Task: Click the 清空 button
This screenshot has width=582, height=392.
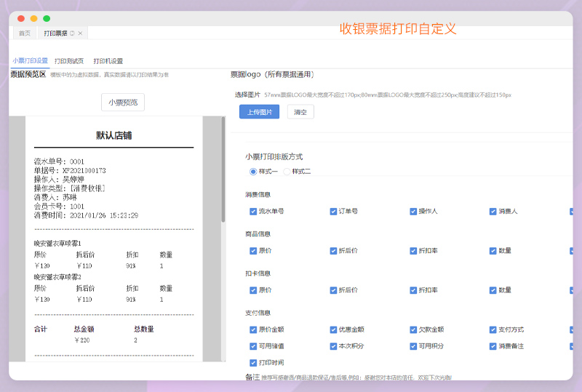Action: click(300, 111)
